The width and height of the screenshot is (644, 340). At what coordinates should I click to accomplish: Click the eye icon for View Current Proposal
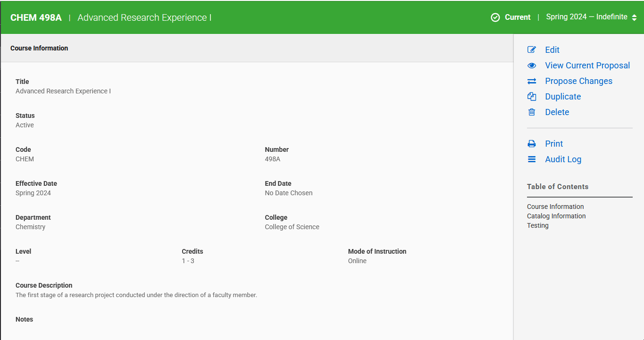pyautogui.click(x=532, y=66)
